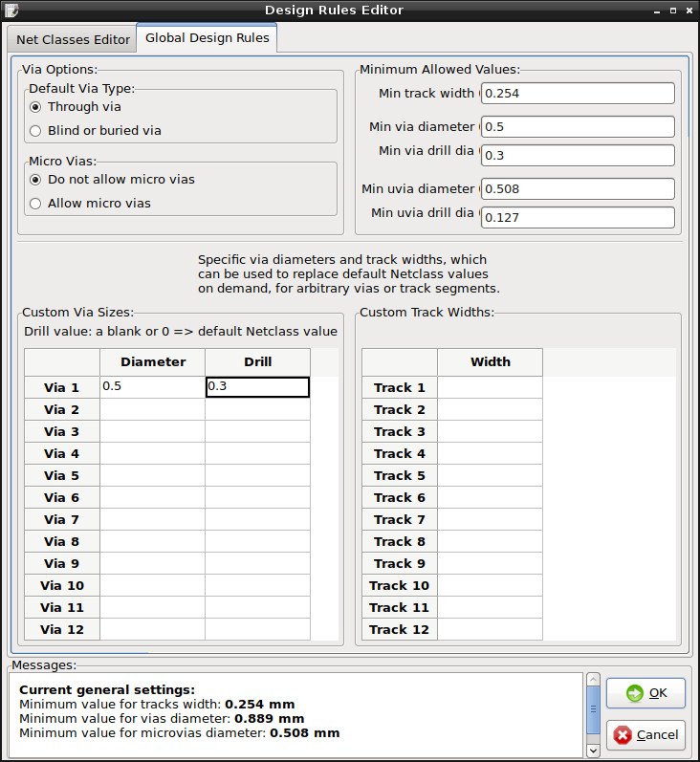The image size is (700, 762).
Task: Select Through via radio option
Action: (76, 106)
